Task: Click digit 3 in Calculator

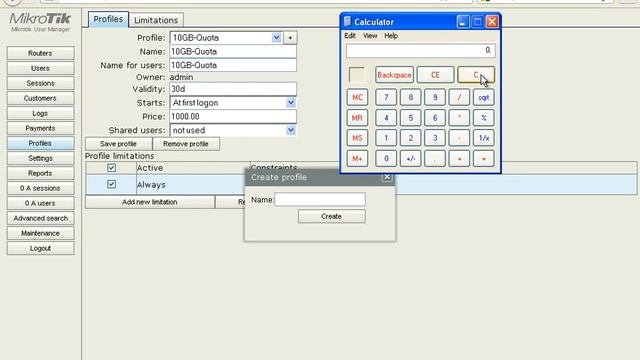Action: 435,138
